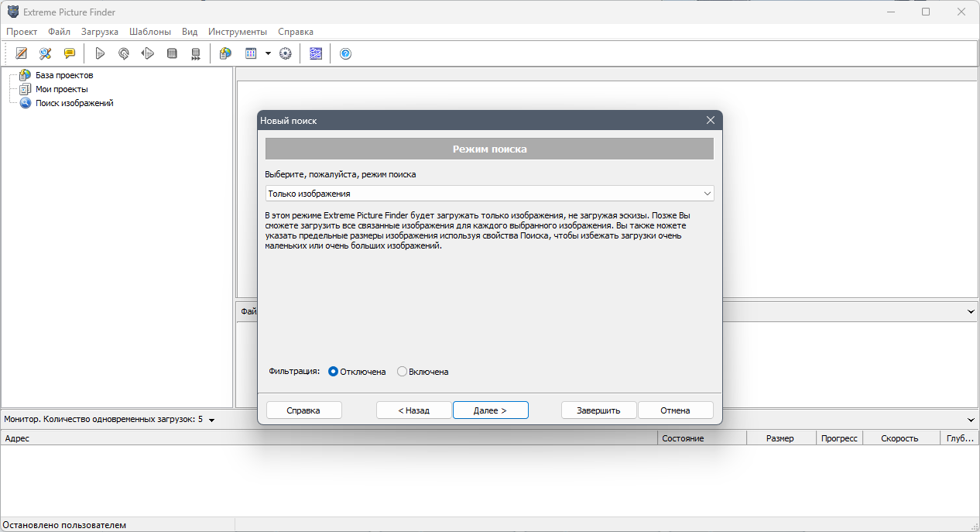Select the Отключена filtering option
This screenshot has width=980, height=532.
[333, 371]
